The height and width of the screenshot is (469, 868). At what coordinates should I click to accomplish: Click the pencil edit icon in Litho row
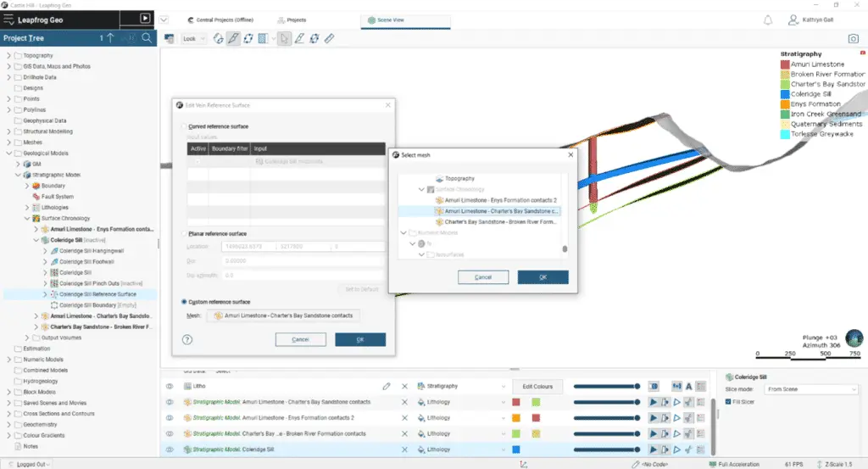[387, 386]
